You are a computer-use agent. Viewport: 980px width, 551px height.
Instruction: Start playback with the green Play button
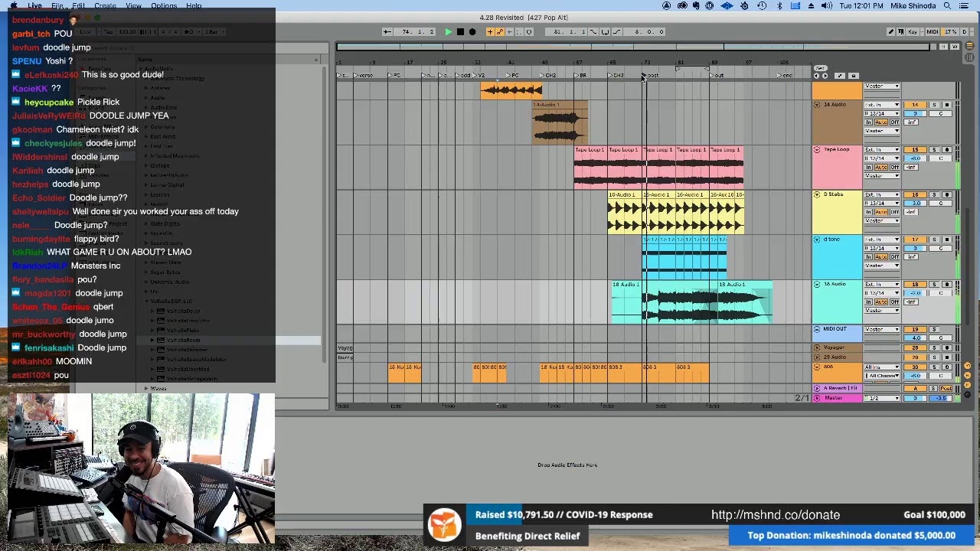point(448,31)
